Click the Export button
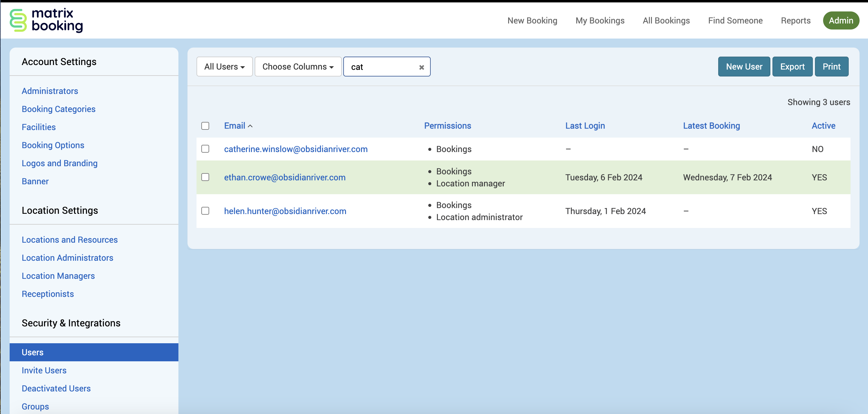The width and height of the screenshot is (868, 414). click(x=792, y=67)
